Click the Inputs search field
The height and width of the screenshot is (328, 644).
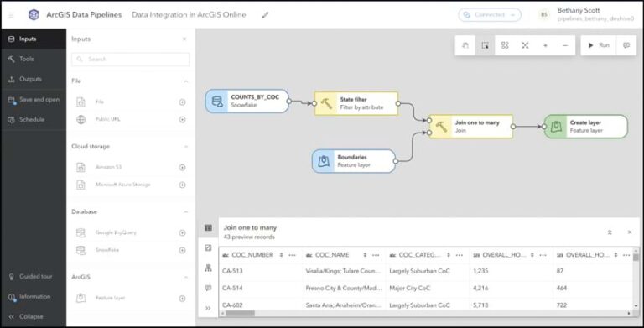click(131, 60)
